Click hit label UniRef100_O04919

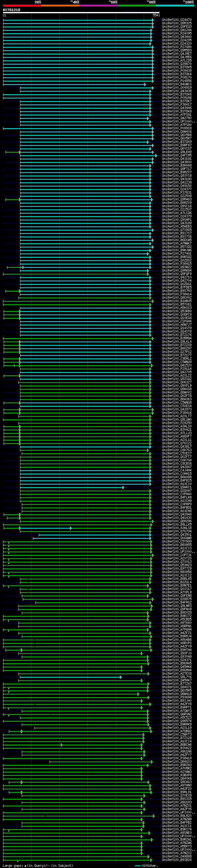pyautogui.click(x=177, y=88)
